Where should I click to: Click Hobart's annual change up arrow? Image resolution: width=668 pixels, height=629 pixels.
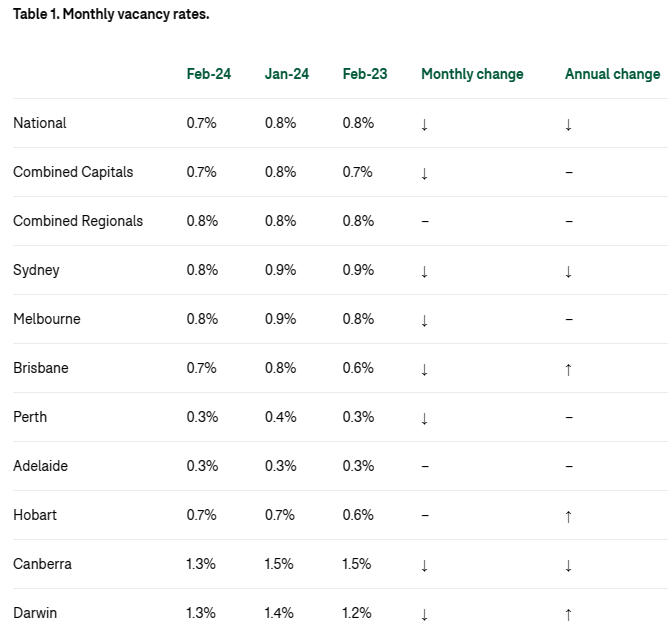568,516
